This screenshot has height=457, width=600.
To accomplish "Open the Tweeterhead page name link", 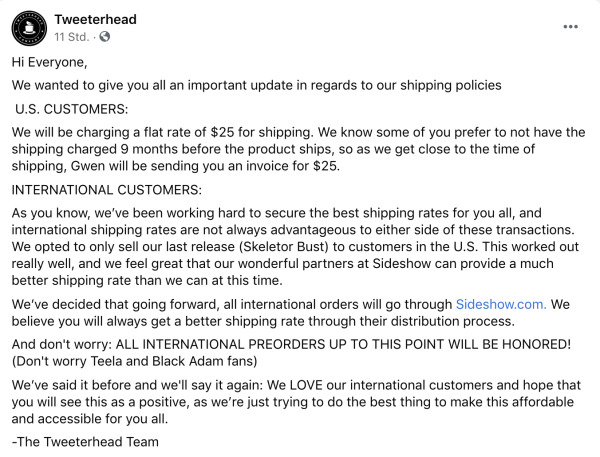I will (x=95, y=19).
